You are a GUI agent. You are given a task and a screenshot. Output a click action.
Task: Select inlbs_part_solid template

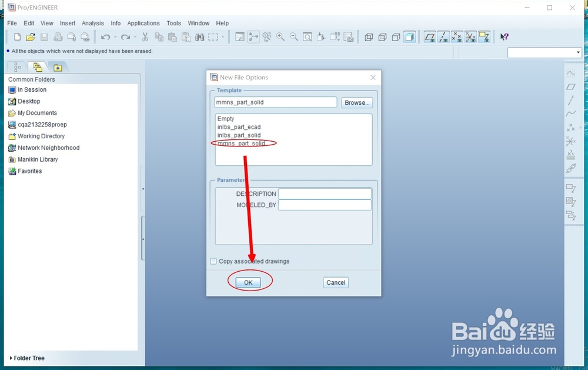[239, 135]
